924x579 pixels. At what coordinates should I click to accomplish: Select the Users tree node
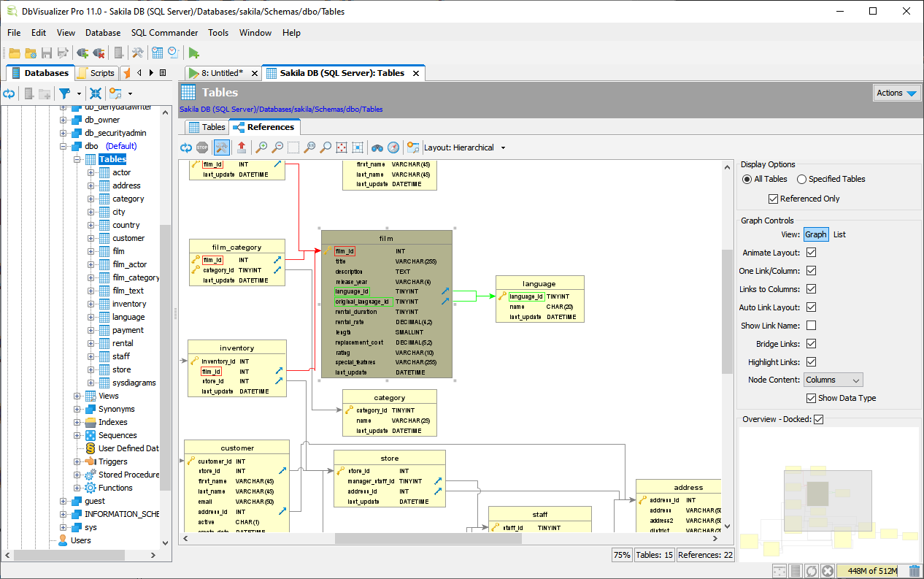pyautogui.click(x=81, y=540)
